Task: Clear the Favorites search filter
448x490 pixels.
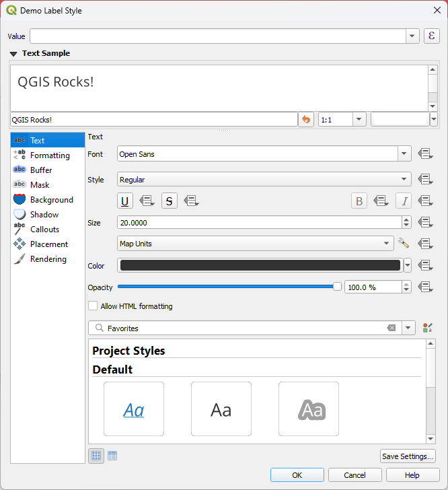Action: tap(391, 328)
